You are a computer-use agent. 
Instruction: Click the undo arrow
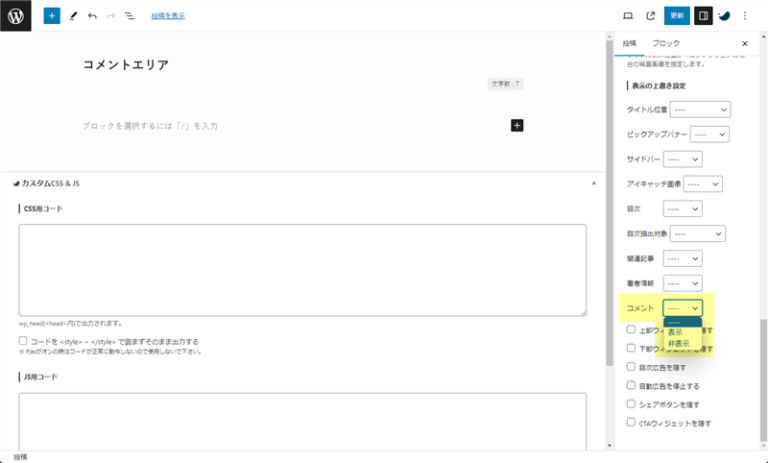pyautogui.click(x=92, y=16)
